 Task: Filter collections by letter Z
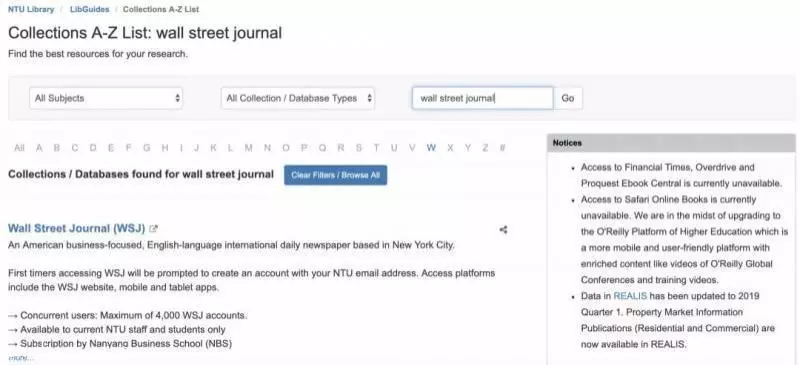(485, 148)
